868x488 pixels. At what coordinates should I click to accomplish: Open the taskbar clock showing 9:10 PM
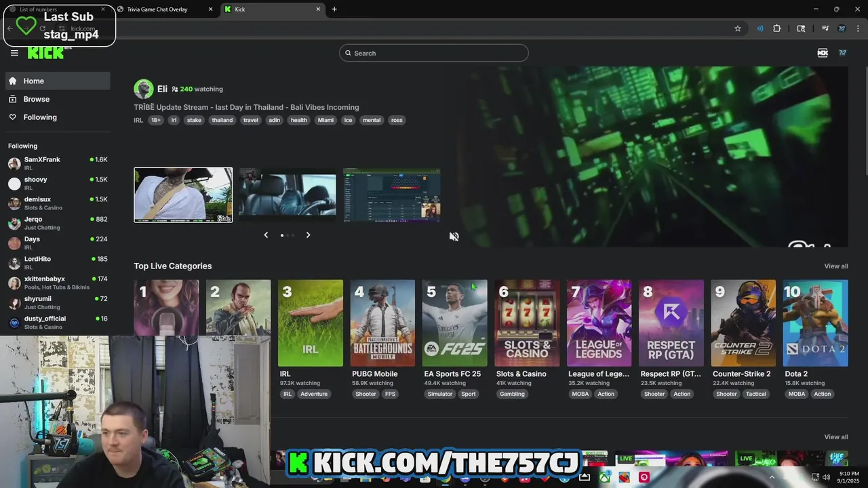point(849,477)
